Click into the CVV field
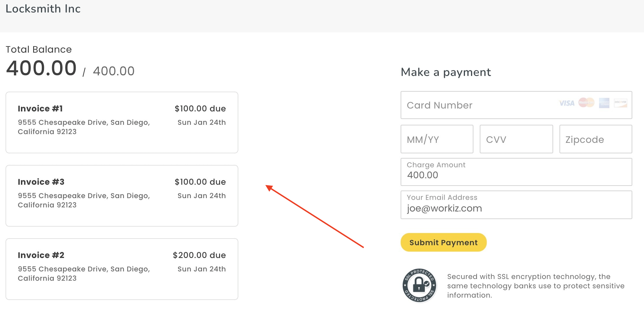Screen dimensions: 644x330 516,139
